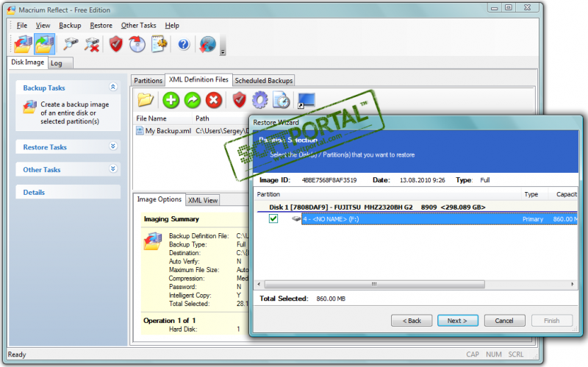Click the red shield icon in XML toolbar
The image size is (588, 367).
click(240, 100)
